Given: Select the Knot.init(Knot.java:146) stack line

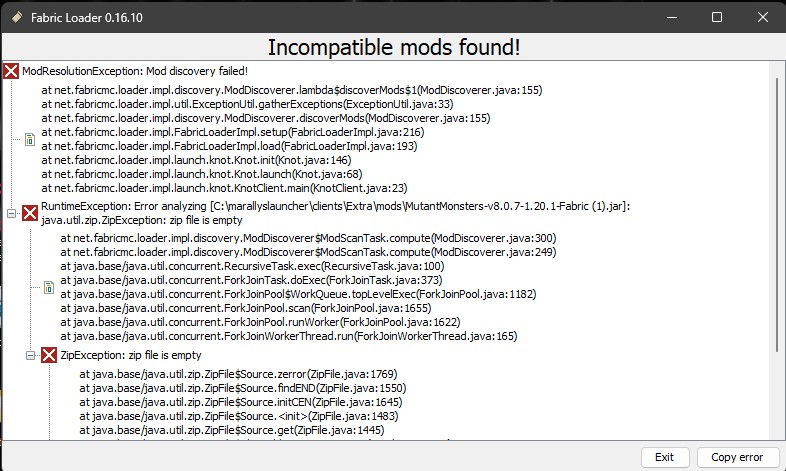Looking at the screenshot, I should click(196, 160).
